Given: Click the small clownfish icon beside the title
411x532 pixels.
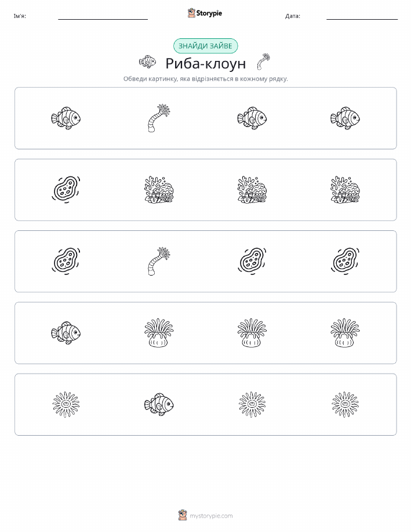Looking at the screenshot, I should coord(147,62).
